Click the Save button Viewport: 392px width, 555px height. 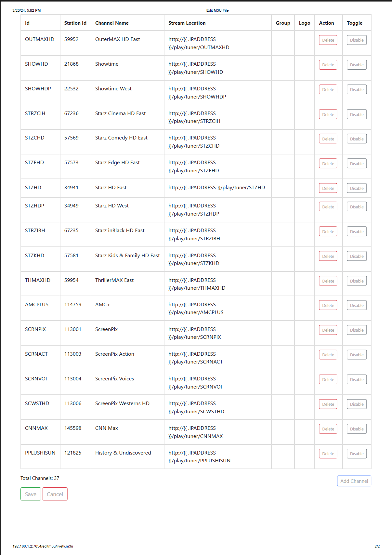click(x=31, y=494)
